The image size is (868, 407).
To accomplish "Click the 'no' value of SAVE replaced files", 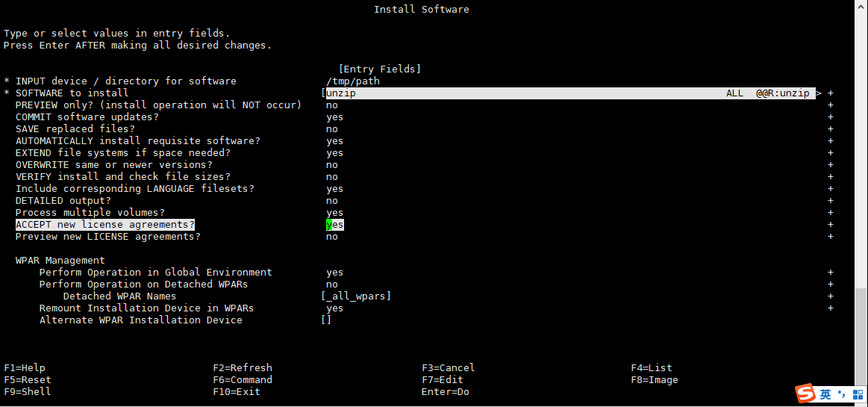I will (x=332, y=129).
